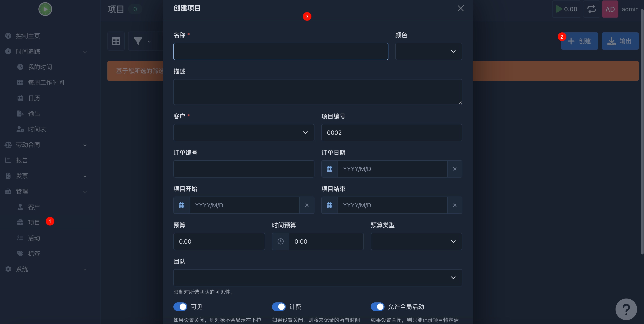Go to 控制主页 in sidebar
This screenshot has width=644, height=324.
28,36
